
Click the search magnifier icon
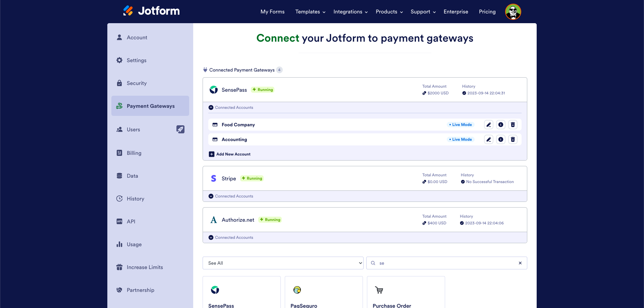[373, 263]
